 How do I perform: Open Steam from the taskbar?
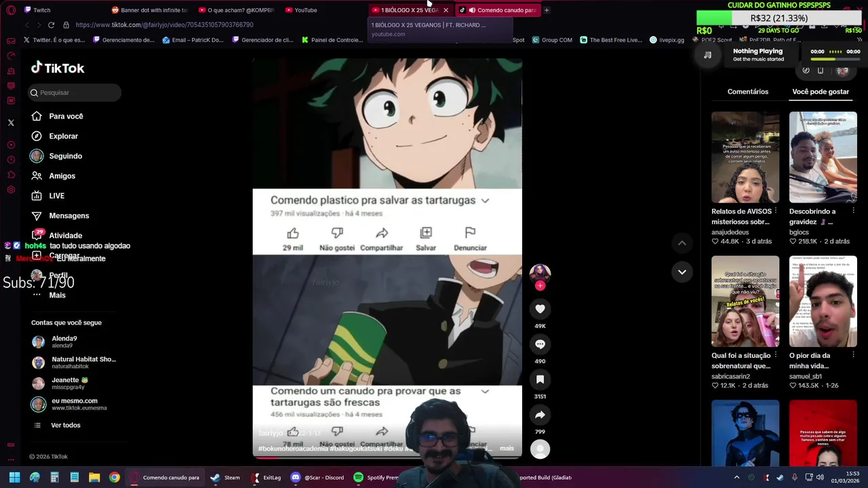[x=224, y=477]
